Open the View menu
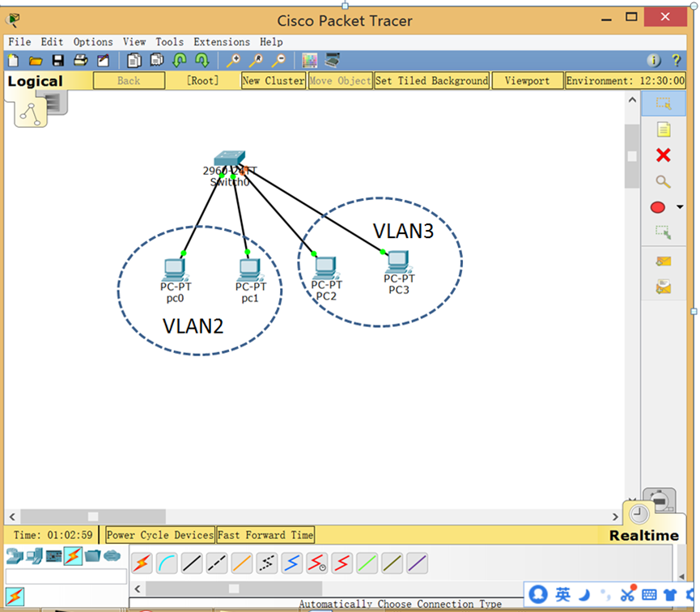The image size is (700, 612). (x=134, y=42)
